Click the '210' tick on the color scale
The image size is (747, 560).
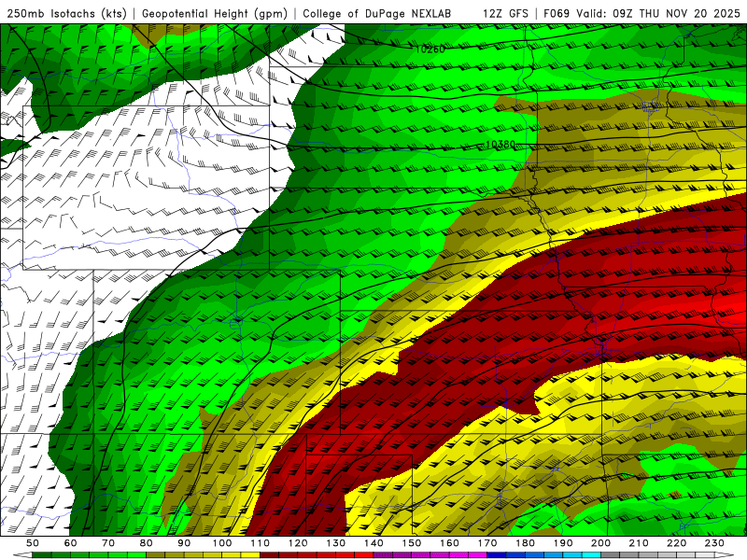pos(640,543)
